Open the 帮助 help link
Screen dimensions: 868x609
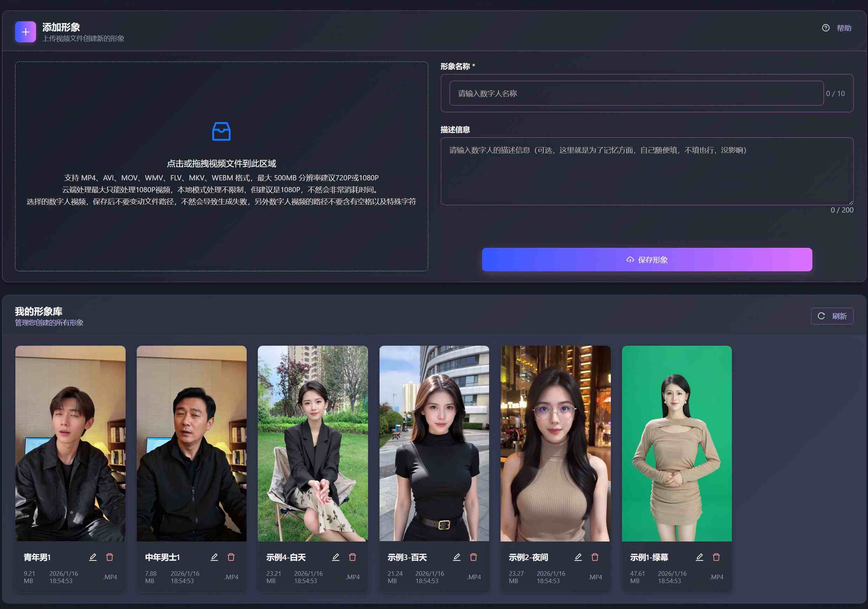pyautogui.click(x=844, y=28)
